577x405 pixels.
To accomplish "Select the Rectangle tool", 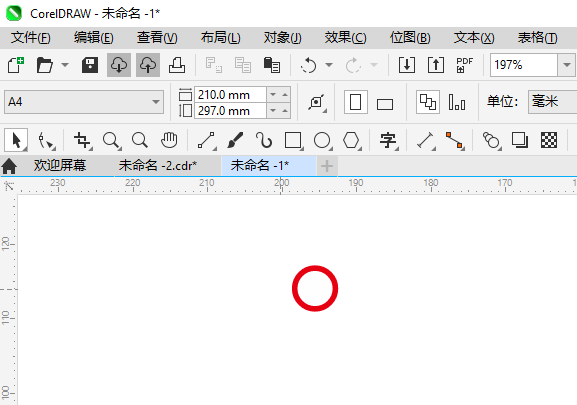I will [x=294, y=141].
